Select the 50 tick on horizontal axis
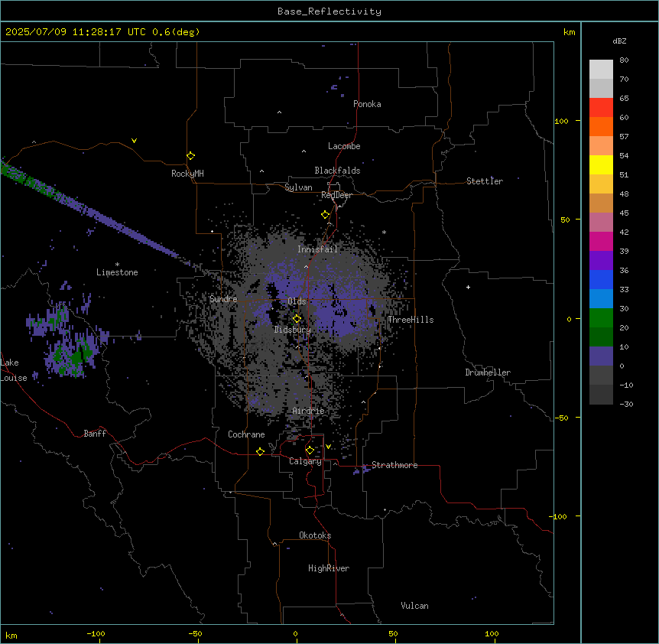659x644 pixels. (393, 633)
